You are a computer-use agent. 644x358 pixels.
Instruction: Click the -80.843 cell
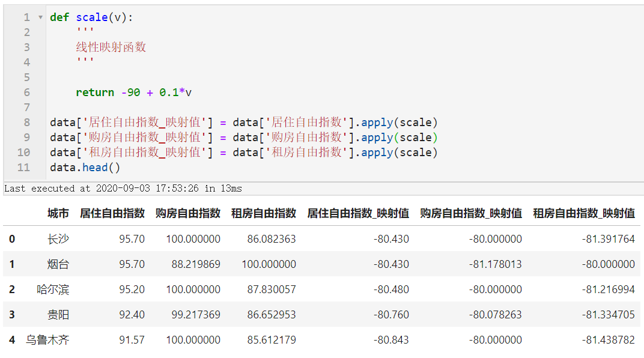(391, 340)
